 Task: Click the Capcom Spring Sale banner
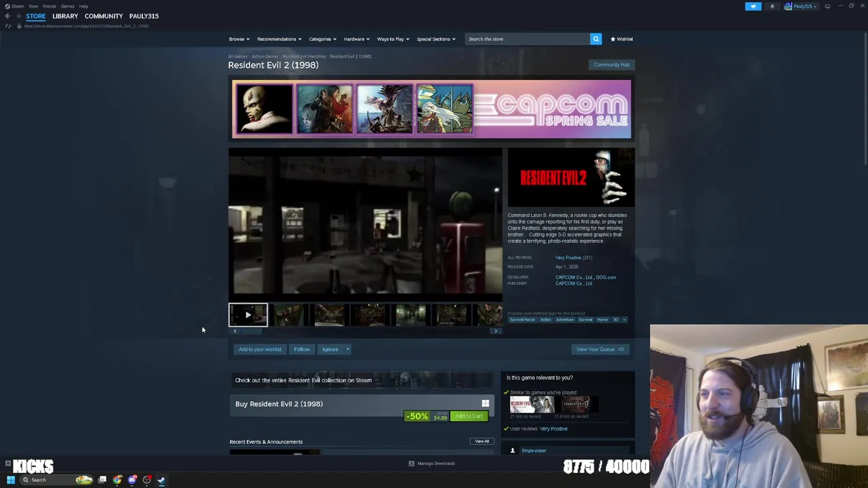pyautogui.click(x=431, y=109)
